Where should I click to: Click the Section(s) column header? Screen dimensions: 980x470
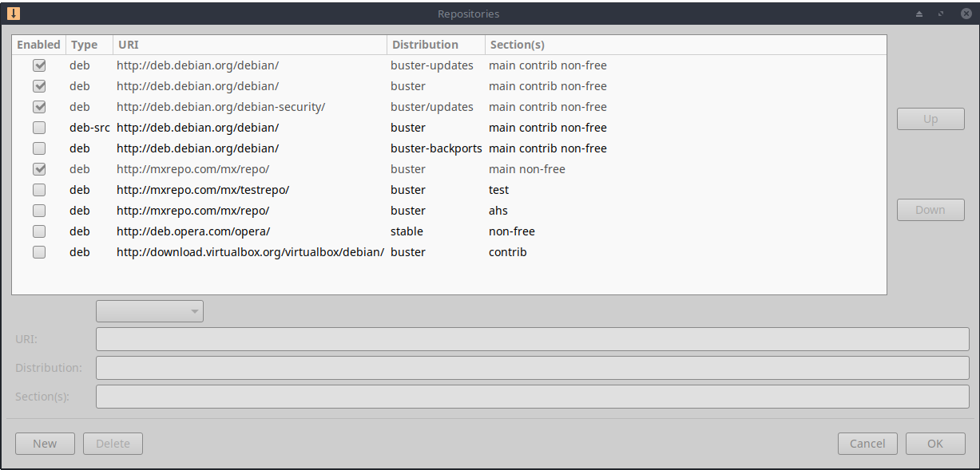(685, 45)
